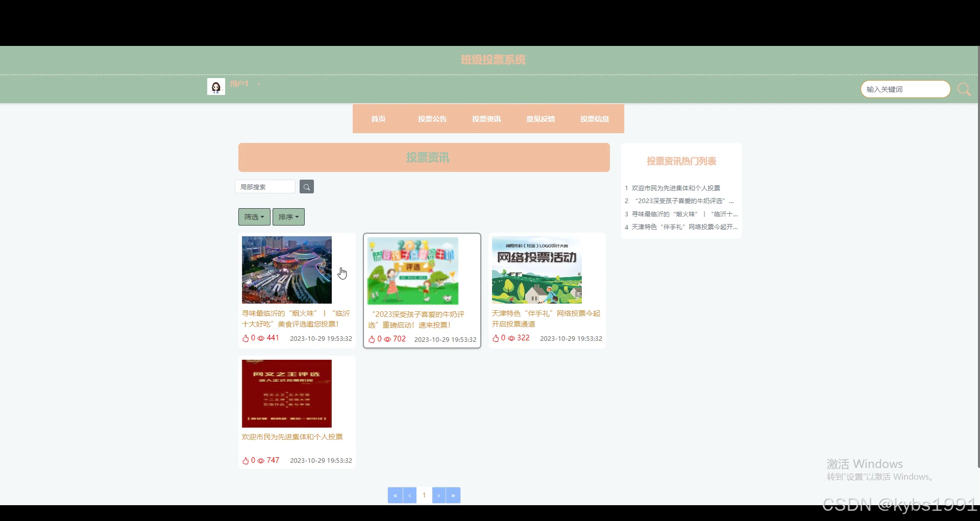The width and height of the screenshot is (980, 521).
Task: Go to previous page with ‹ button
Action: tap(409, 495)
